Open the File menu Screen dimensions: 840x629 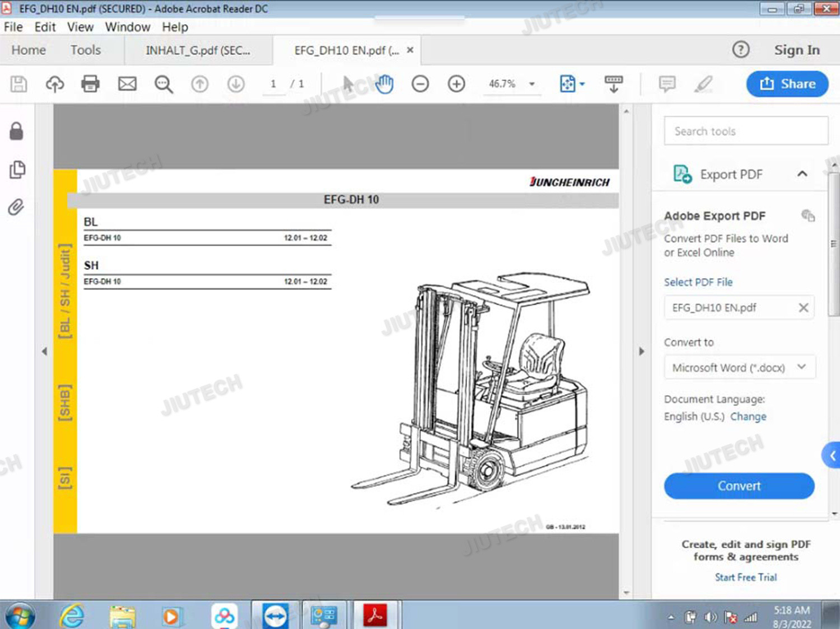13,27
